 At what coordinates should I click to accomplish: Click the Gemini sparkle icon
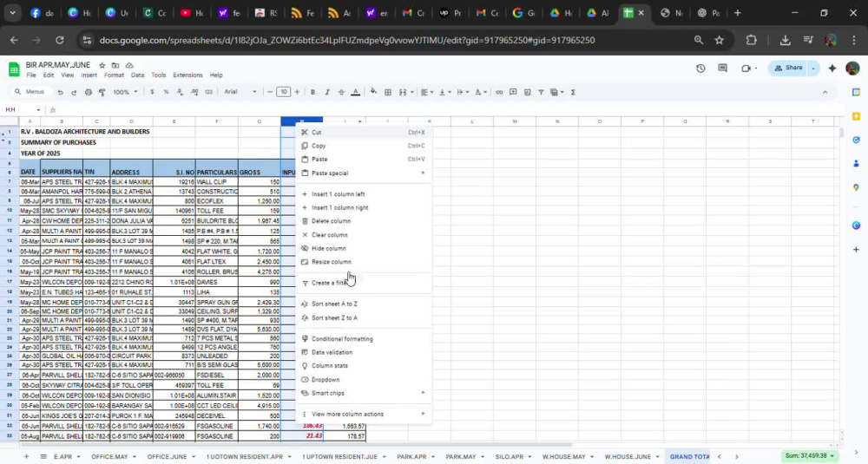pyautogui.click(x=832, y=68)
